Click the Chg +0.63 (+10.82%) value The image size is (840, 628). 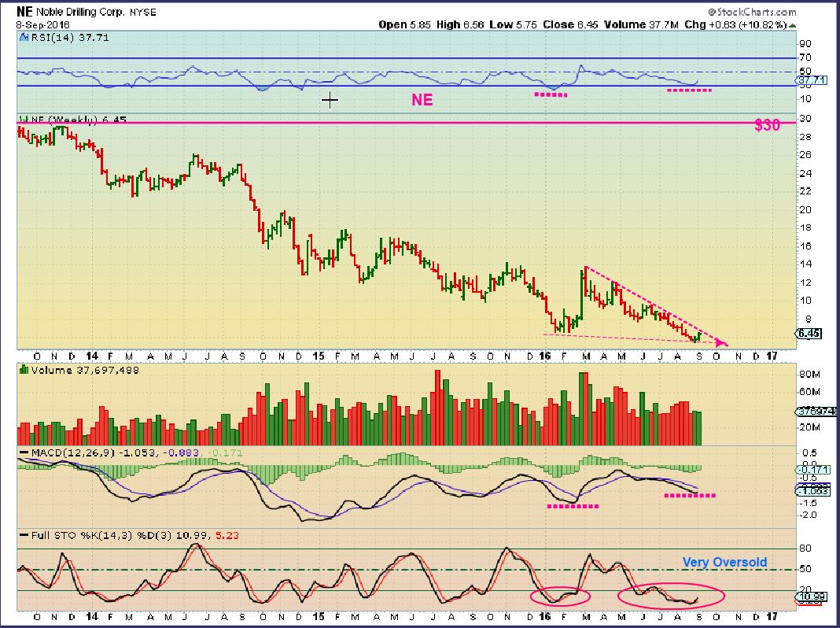[735, 24]
